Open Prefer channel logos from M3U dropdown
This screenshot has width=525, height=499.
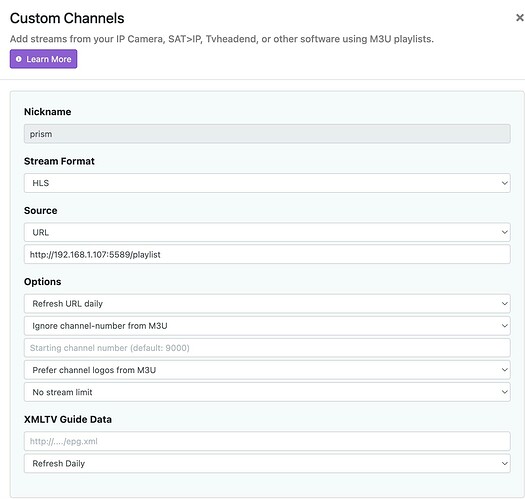(x=267, y=370)
